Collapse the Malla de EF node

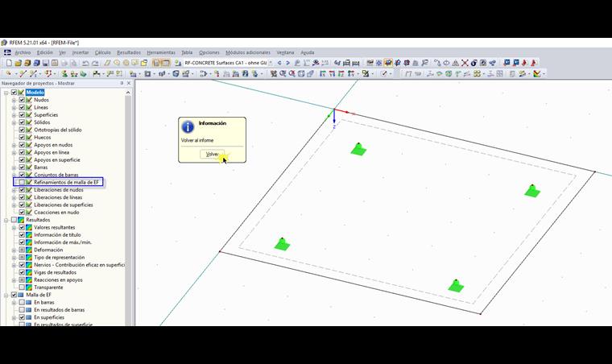6,295
